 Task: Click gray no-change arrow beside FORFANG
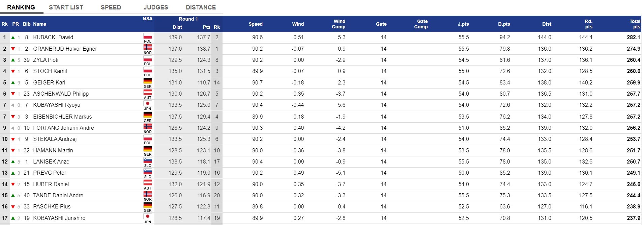[13, 128]
